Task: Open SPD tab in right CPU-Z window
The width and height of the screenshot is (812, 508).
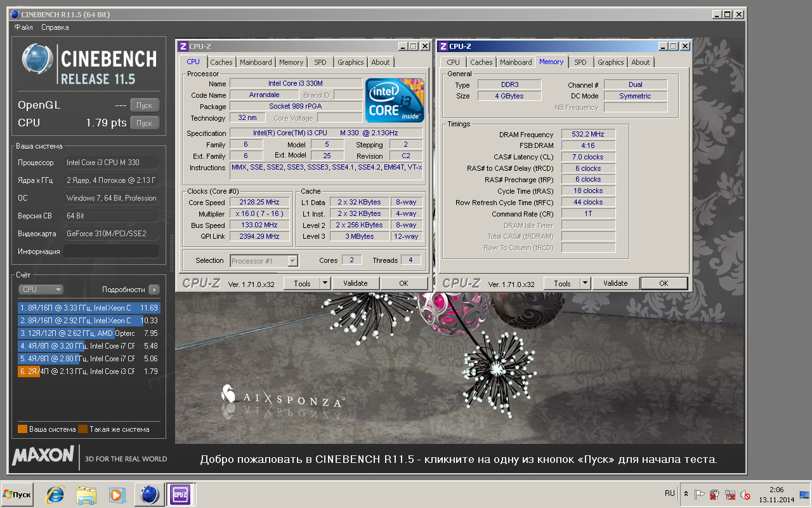Action: [580, 62]
